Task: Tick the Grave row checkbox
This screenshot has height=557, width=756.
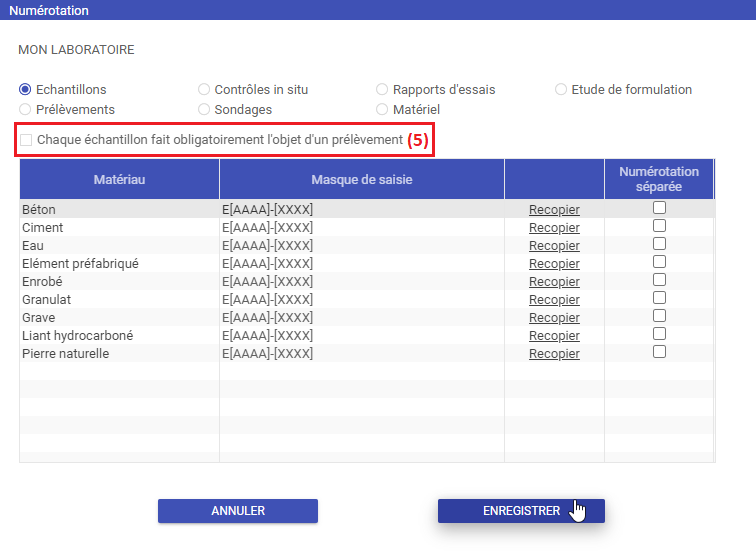Action: tap(659, 316)
